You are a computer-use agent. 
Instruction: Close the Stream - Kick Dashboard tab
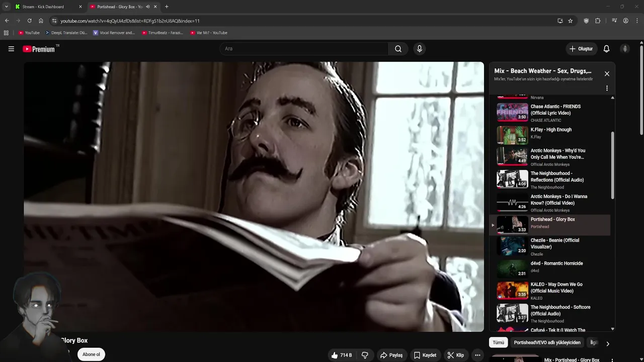[80, 7]
